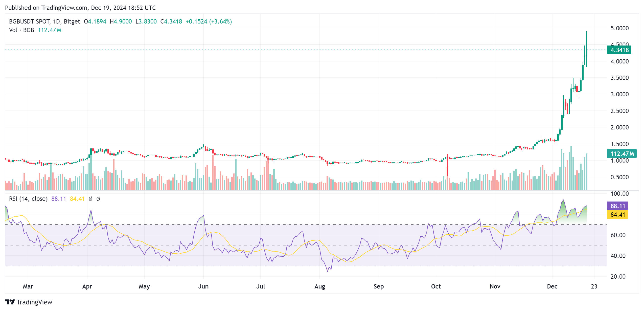Click the 100.00 RSI axis label
This screenshot has width=644, height=311.
point(620,194)
